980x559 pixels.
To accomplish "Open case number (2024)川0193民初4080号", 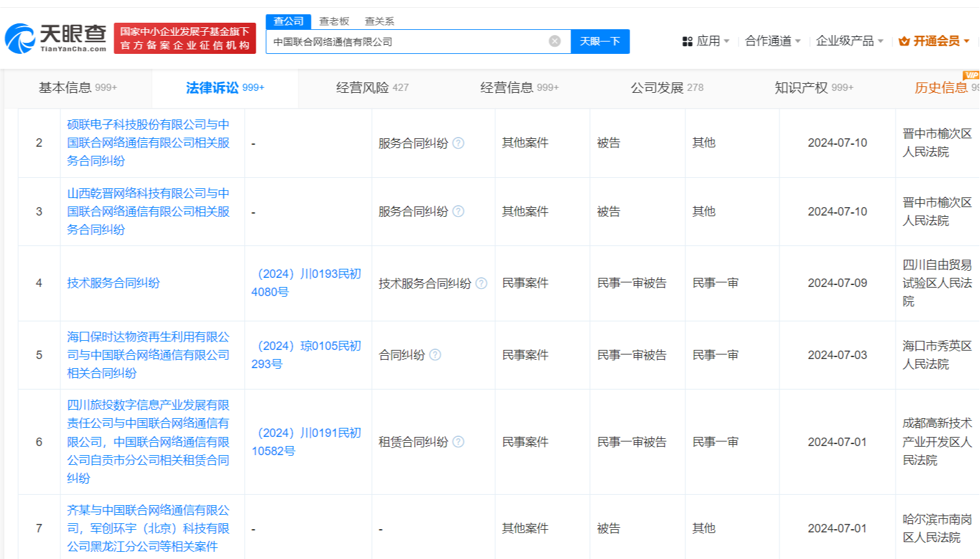I will click(306, 283).
